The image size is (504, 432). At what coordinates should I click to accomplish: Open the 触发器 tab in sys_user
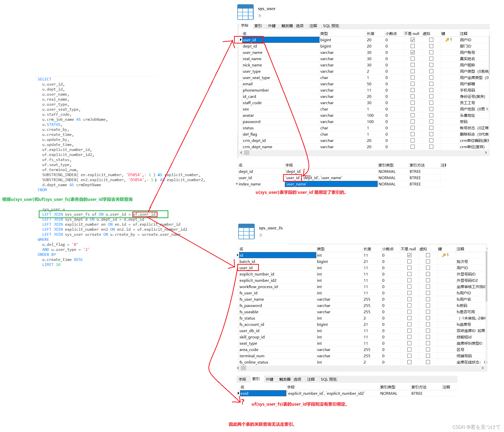pos(287,26)
